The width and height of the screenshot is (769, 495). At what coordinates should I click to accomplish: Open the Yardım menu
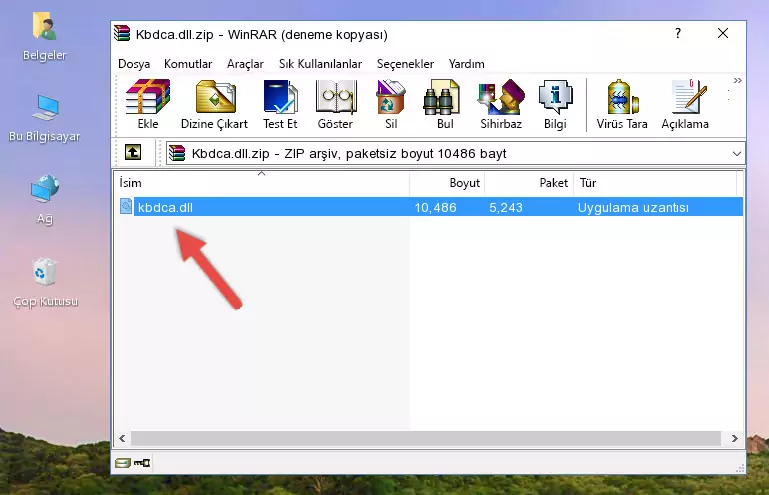point(466,64)
